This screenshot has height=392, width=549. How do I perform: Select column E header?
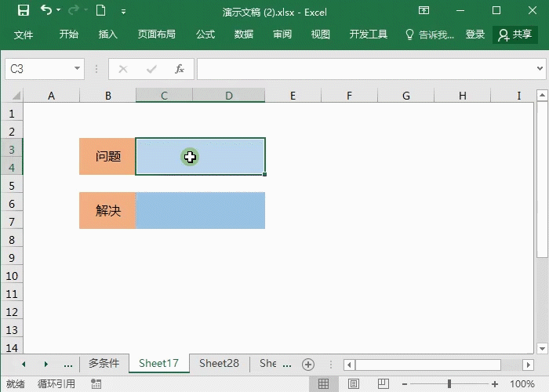click(x=293, y=95)
